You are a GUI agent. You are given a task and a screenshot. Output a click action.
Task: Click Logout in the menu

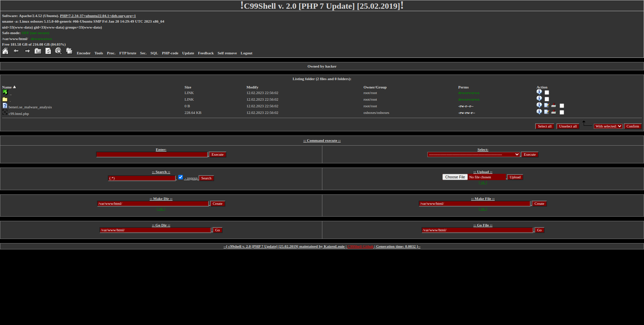point(246,53)
